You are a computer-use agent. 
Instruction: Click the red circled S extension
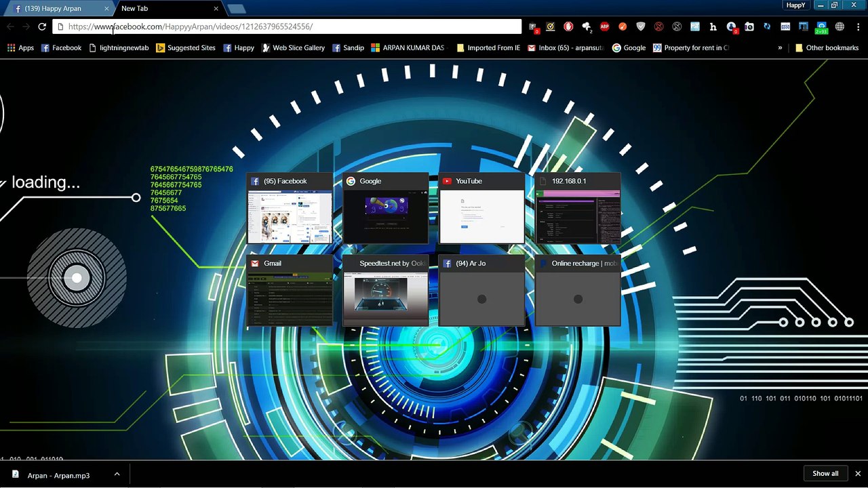[658, 26]
